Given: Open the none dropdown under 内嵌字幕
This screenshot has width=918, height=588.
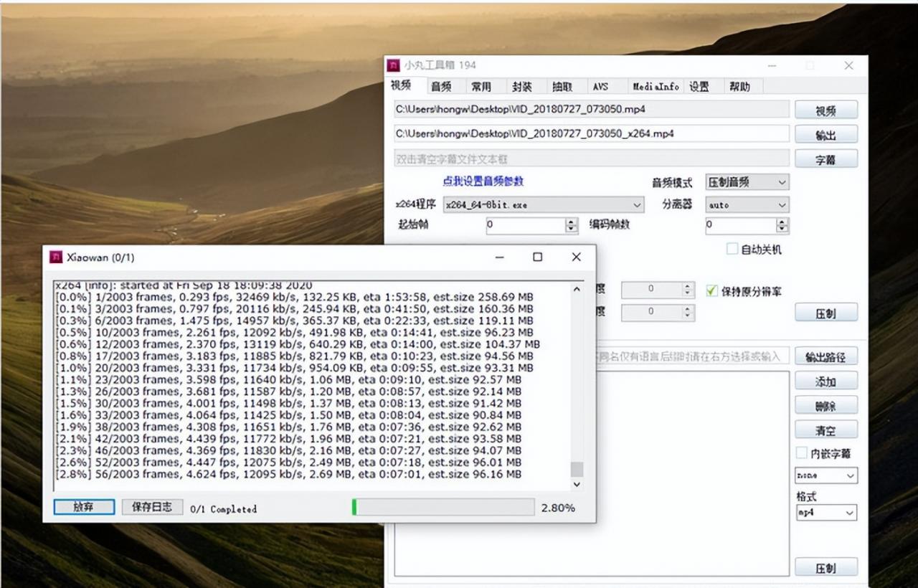Looking at the screenshot, I should point(826,475).
